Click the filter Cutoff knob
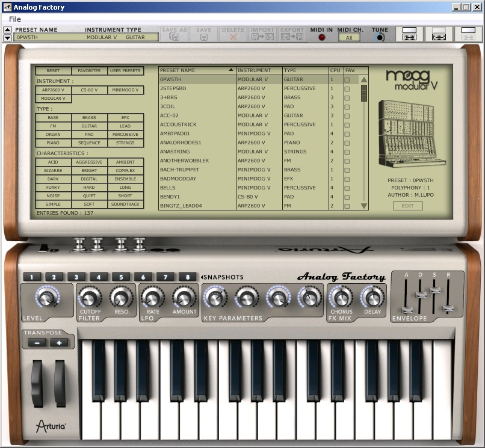Screen dimensions: 485x448 tap(90, 298)
